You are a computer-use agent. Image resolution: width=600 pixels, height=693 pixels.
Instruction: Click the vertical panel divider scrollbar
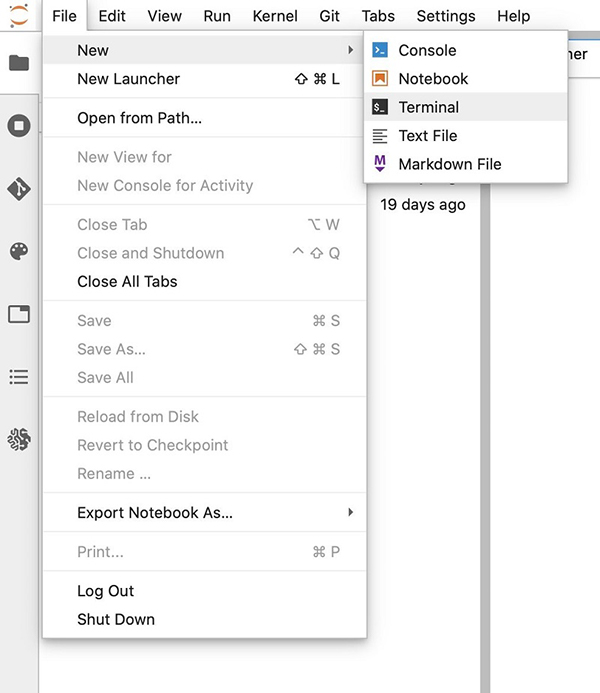click(485, 438)
